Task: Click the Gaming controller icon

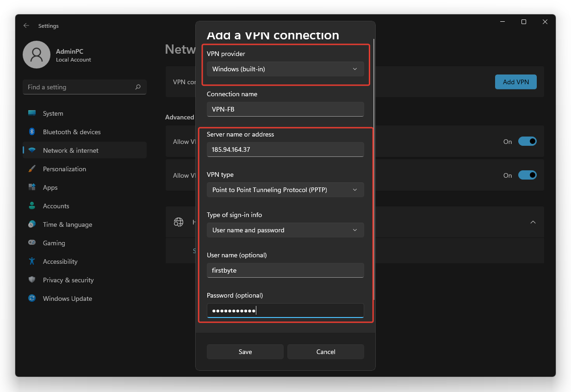Action: click(x=32, y=243)
